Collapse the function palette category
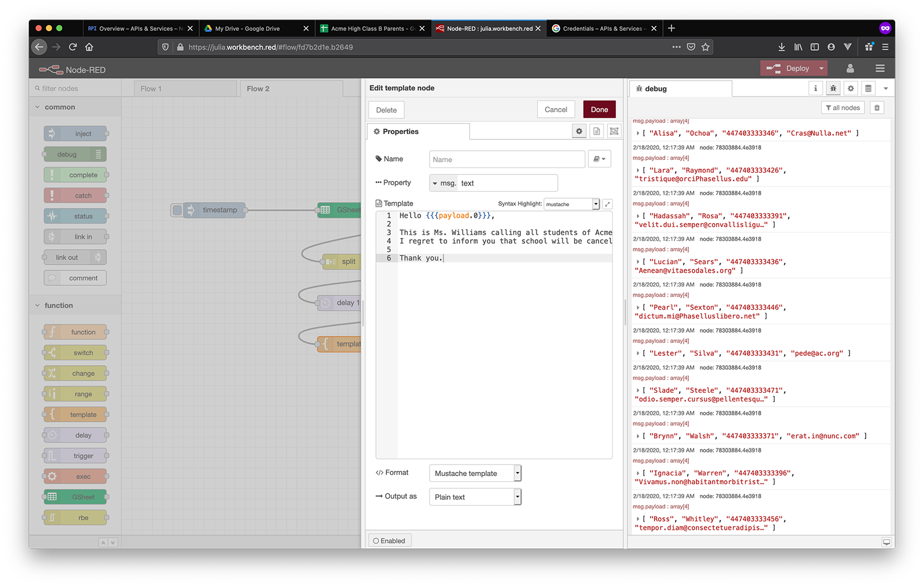 (75, 305)
